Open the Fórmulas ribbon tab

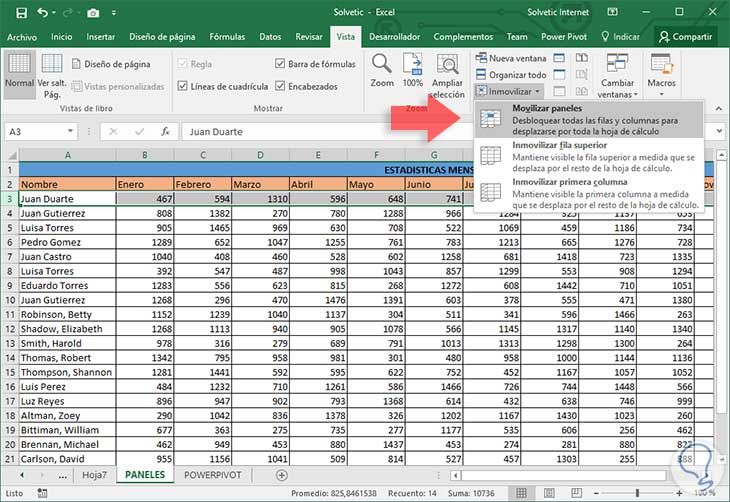(229, 37)
